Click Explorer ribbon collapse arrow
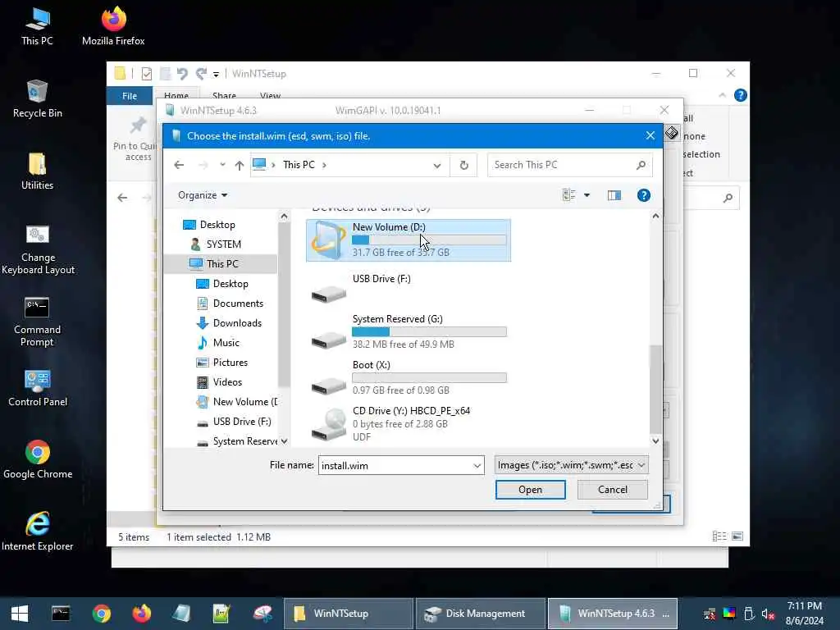Screen dimensions: 840x630 (722, 95)
